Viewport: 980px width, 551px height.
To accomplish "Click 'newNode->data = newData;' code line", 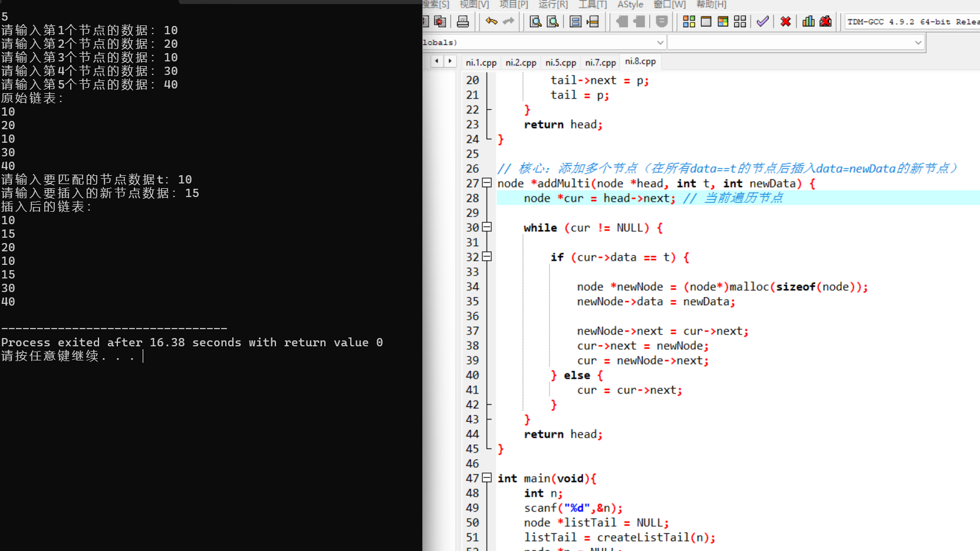I will click(x=656, y=301).
